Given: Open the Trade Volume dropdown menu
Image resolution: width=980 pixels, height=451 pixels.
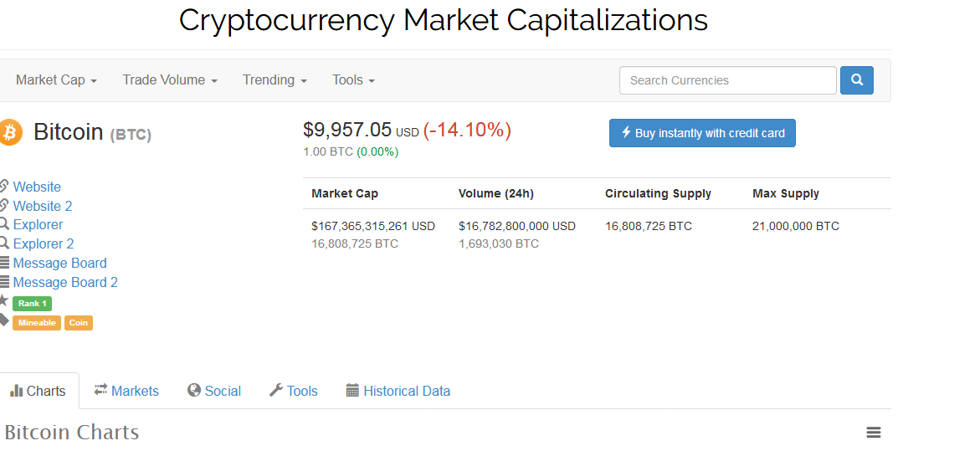Looking at the screenshot, I should coord(170,80).
